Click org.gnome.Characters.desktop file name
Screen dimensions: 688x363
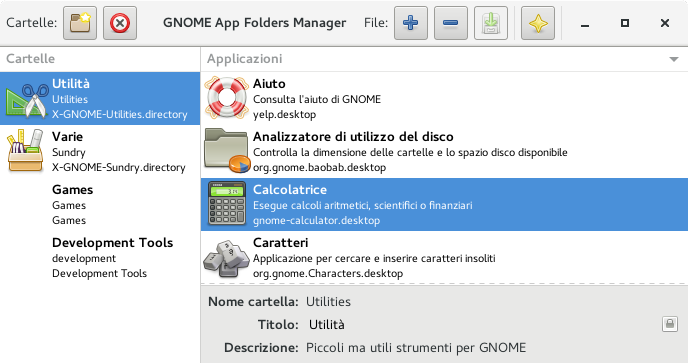[x=328, y=273]
